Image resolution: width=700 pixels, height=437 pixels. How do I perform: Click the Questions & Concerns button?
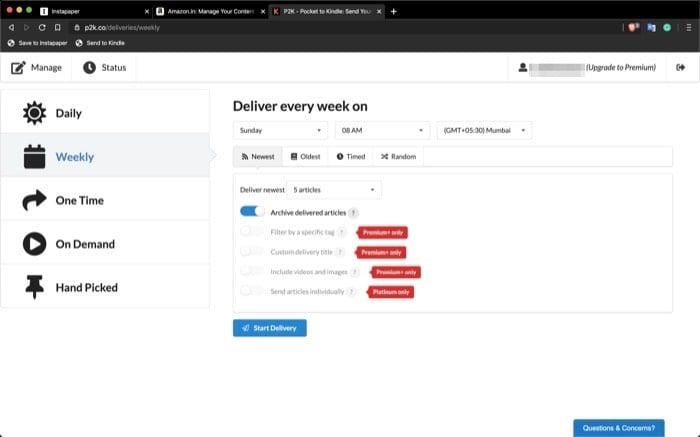pyautogui.click(x=619, y=428)
